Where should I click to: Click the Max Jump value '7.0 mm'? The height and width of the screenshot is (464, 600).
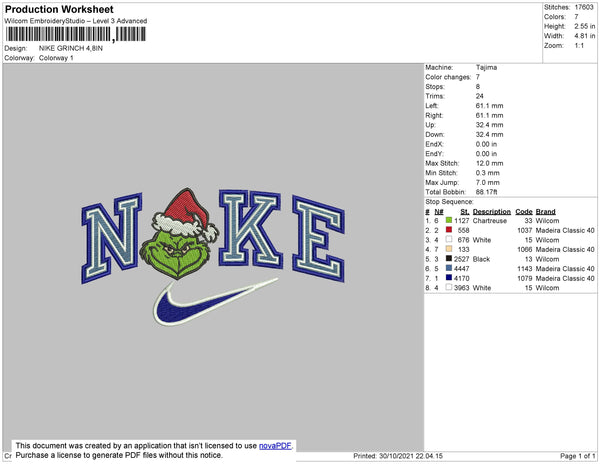pos(488,182)
